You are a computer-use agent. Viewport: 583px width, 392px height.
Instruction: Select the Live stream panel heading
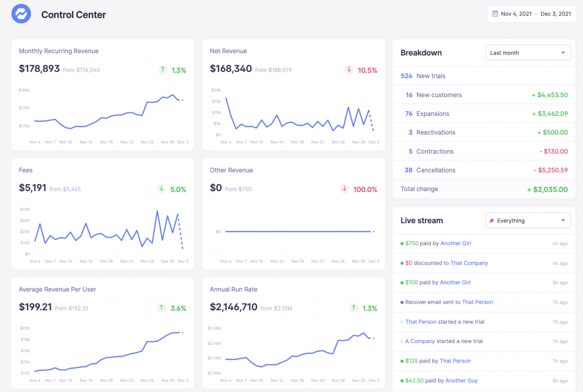(x=422, y=220)
